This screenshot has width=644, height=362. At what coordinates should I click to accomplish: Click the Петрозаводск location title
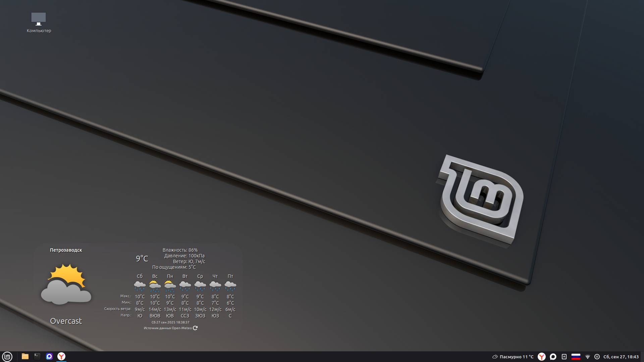66,250
